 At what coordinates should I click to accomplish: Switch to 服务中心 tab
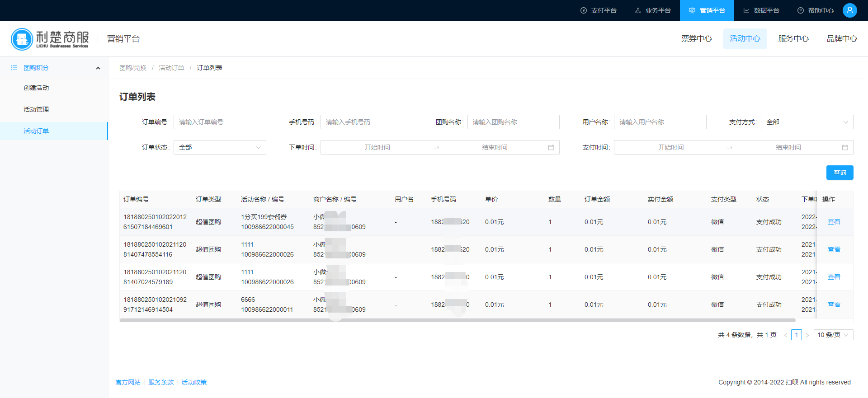[793, 39]
